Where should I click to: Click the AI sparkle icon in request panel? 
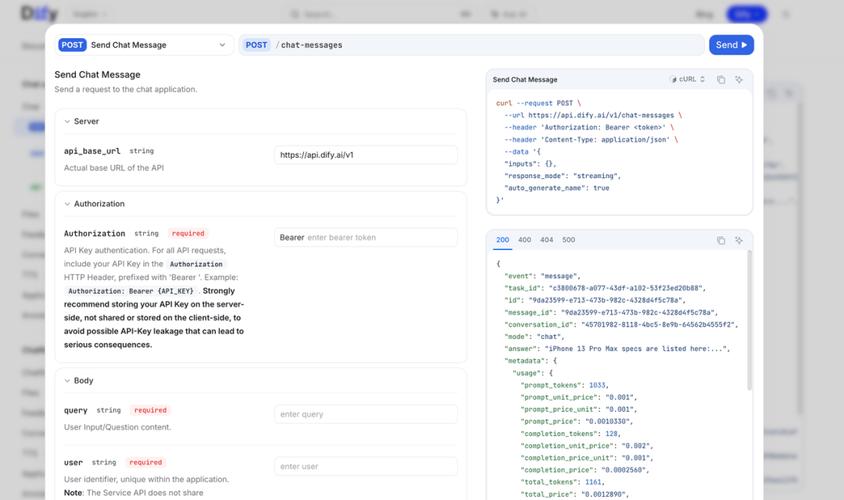pos(739,80)
